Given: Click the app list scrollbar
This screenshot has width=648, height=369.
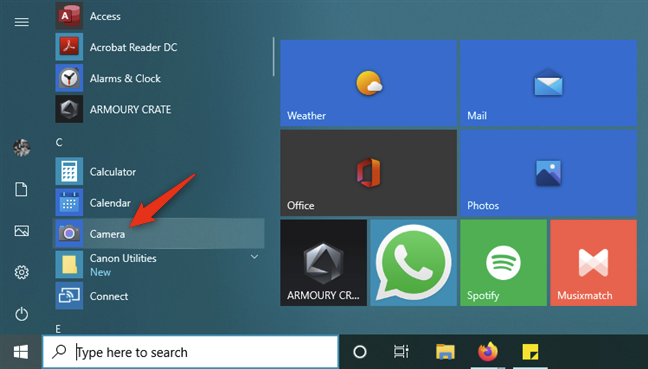Looking at the screenshot, I should click(273, 57).
